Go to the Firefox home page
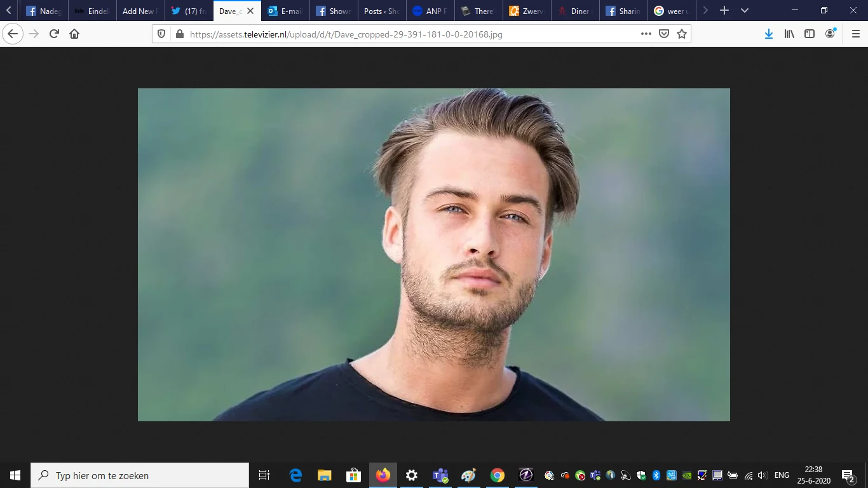The width and height of the screenshot is (868, 488). 74,34
